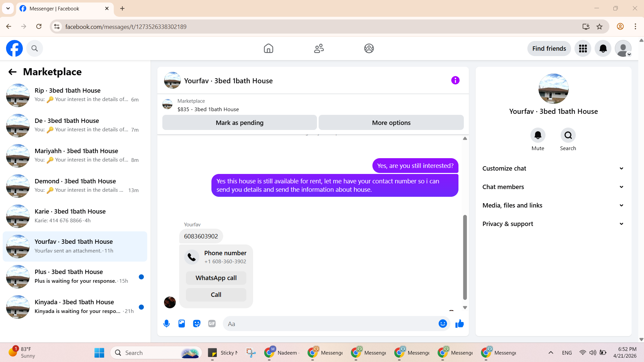
Task: Open the Groups icon in top navigation
Action: click(369, 48)
